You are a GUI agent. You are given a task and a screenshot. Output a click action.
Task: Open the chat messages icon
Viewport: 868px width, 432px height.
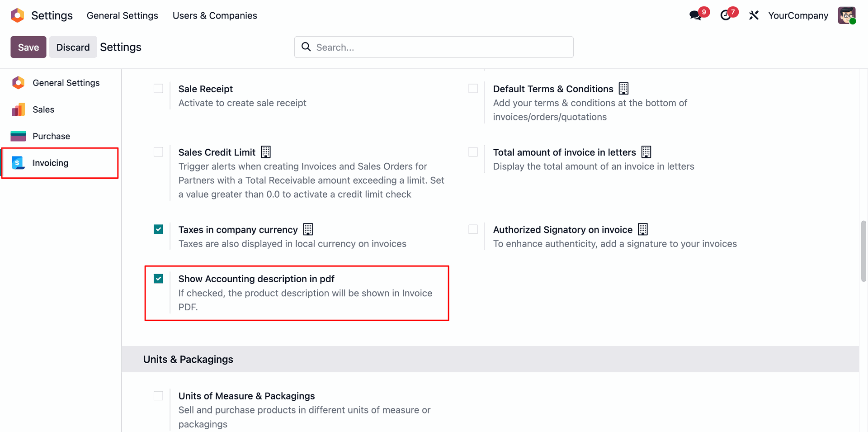695,15
